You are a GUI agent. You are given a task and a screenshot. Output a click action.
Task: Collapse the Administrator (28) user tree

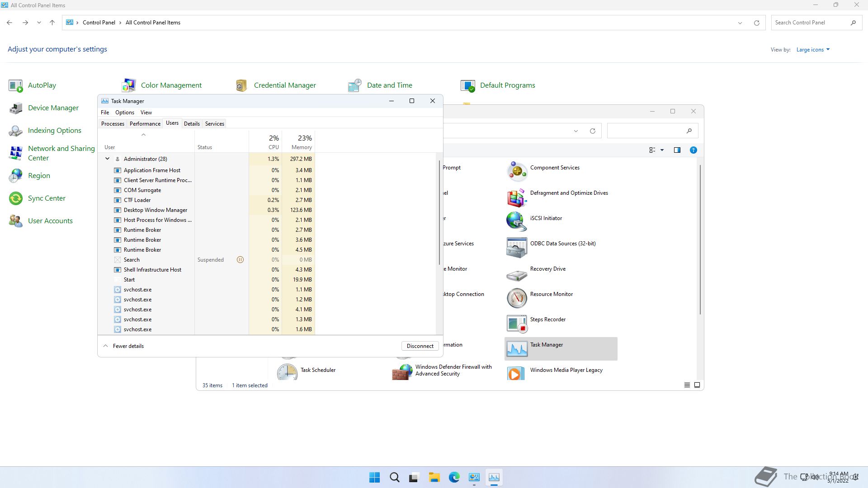click(x=107, y=159)
